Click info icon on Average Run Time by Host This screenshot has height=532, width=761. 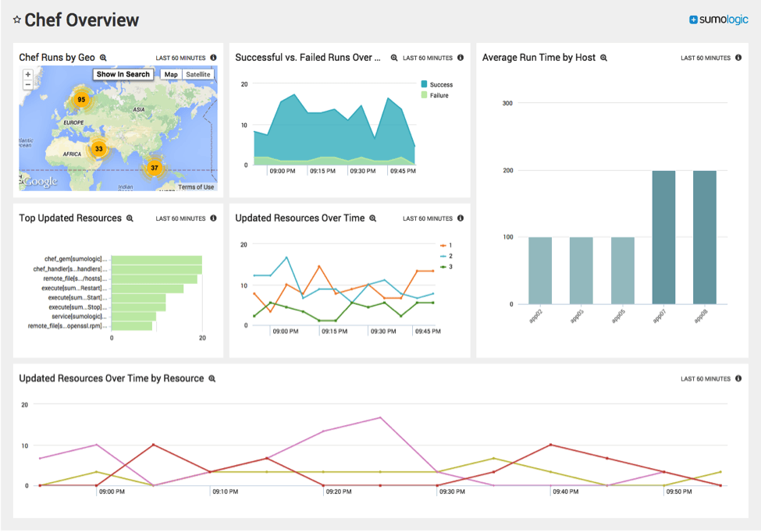pyautogui.click(x=738, y=58)
